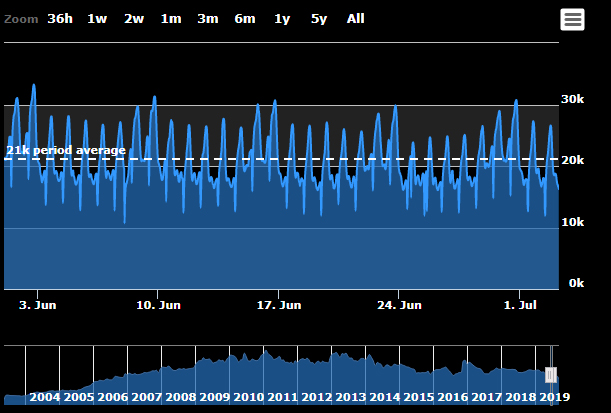Click the 2005 section in navigator
Image resolution: width=611 pixels, height=413 pixels.
[78, 397]
